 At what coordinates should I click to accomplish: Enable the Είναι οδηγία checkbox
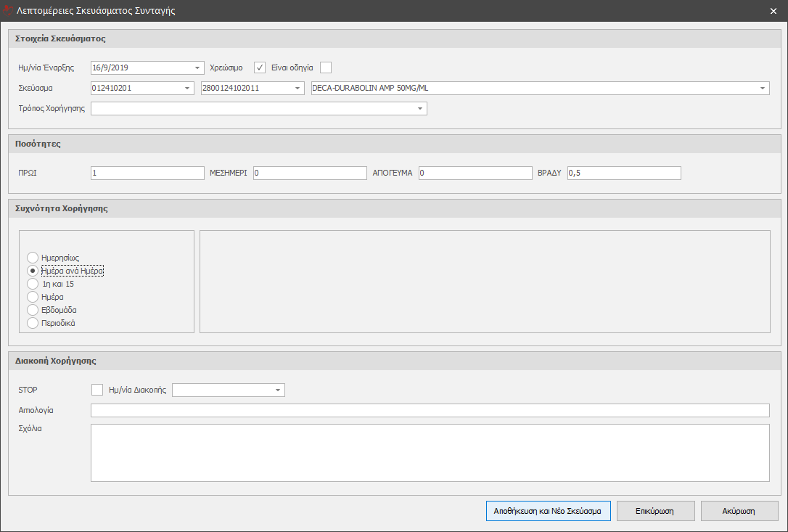click(326, 67)
